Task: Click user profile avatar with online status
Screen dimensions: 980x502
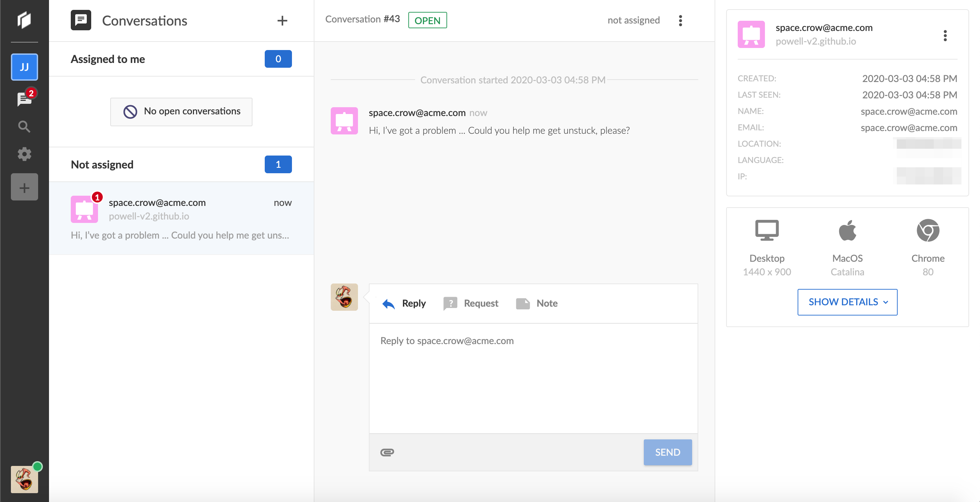Action: 24,479
